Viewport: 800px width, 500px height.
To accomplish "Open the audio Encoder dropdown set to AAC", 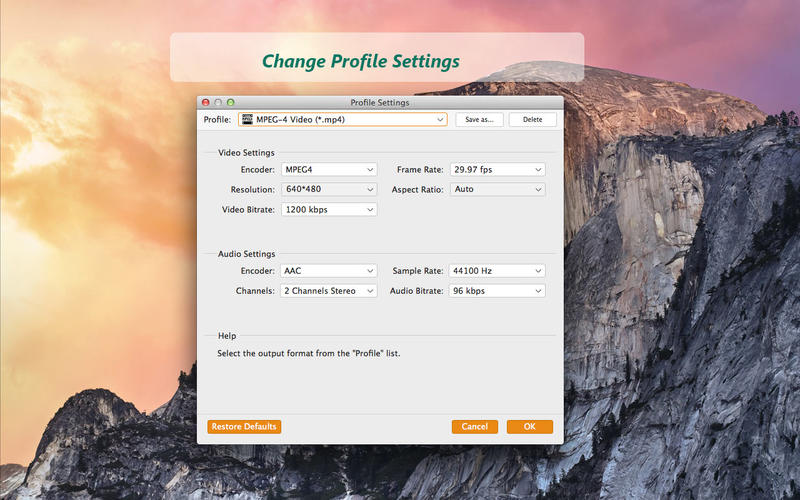I will pos(329,271).
